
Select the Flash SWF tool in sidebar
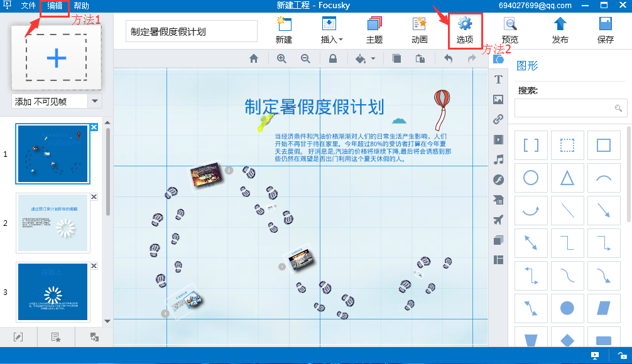click(x=499, y=179)
